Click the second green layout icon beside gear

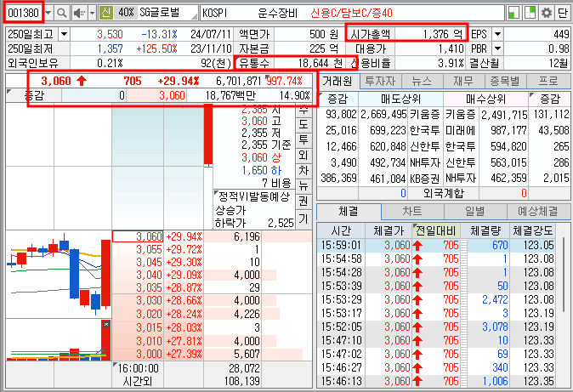(530, 13)
